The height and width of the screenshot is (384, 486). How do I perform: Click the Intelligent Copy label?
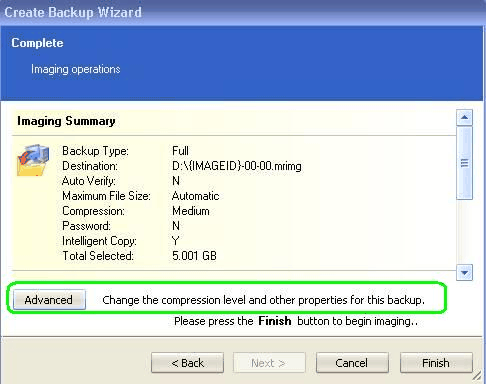[x=99, y=241]
